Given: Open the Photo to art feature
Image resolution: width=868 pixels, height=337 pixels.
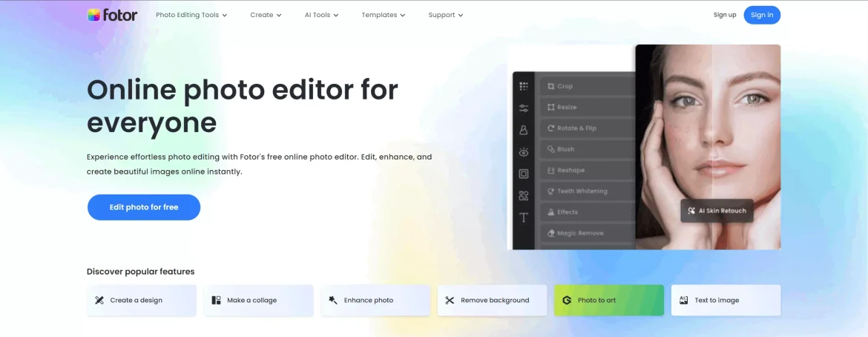Looking at the screenshot, I should pyautogui.click(x=609, y=301).
